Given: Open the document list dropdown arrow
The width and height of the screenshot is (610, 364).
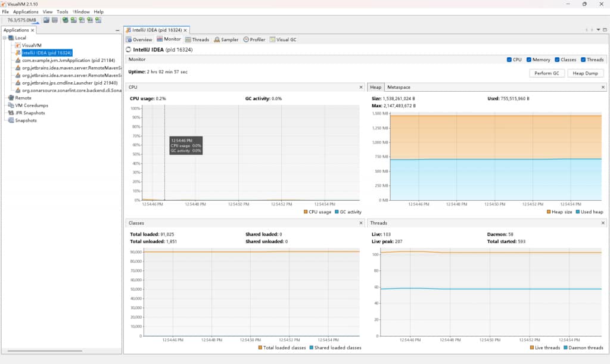Looking at the screenshot, I should click(x=597, y=30).
